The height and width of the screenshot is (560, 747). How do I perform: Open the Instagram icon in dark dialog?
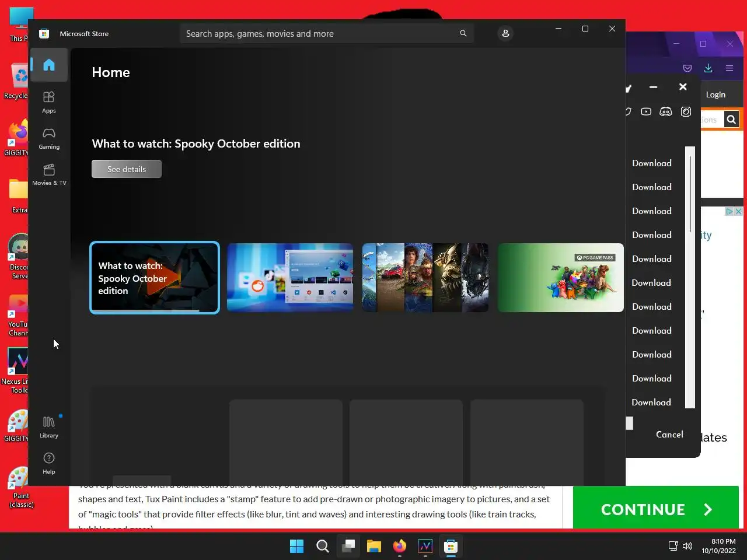[x=686, y=111]
